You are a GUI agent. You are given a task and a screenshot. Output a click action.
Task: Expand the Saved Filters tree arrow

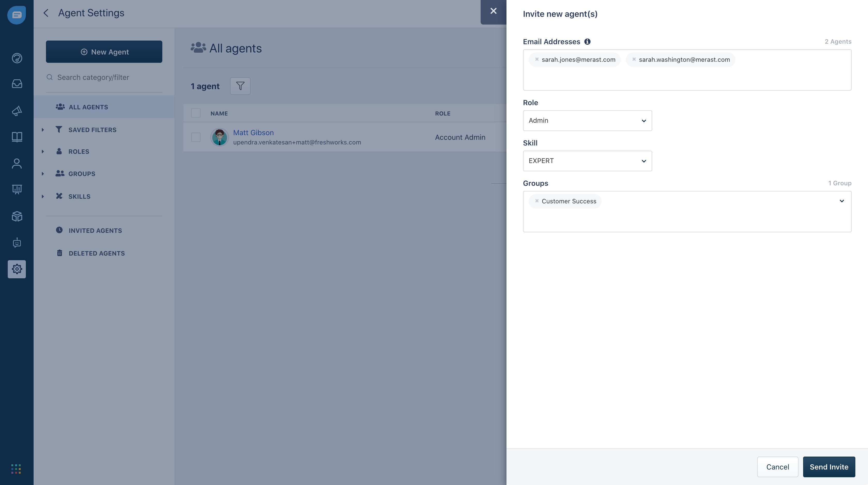click(x=43, y=130)
